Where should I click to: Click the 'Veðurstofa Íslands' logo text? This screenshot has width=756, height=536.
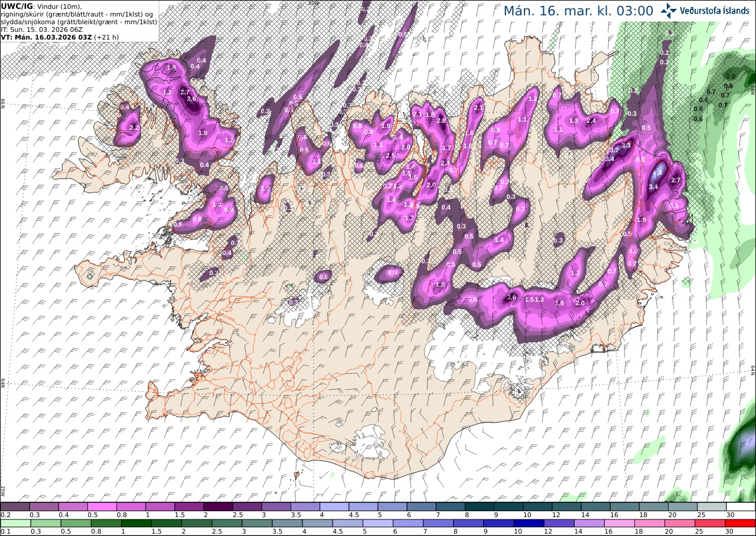point(715,10)
